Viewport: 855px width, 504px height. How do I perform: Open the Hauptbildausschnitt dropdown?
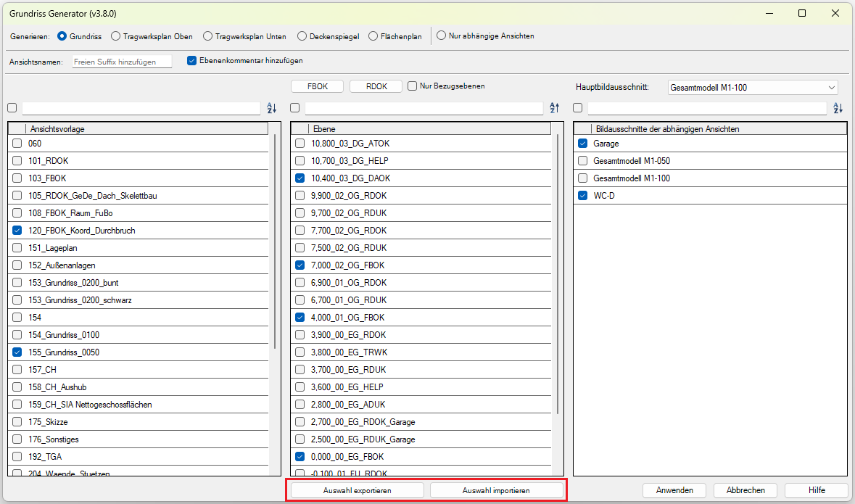(752, 88)
